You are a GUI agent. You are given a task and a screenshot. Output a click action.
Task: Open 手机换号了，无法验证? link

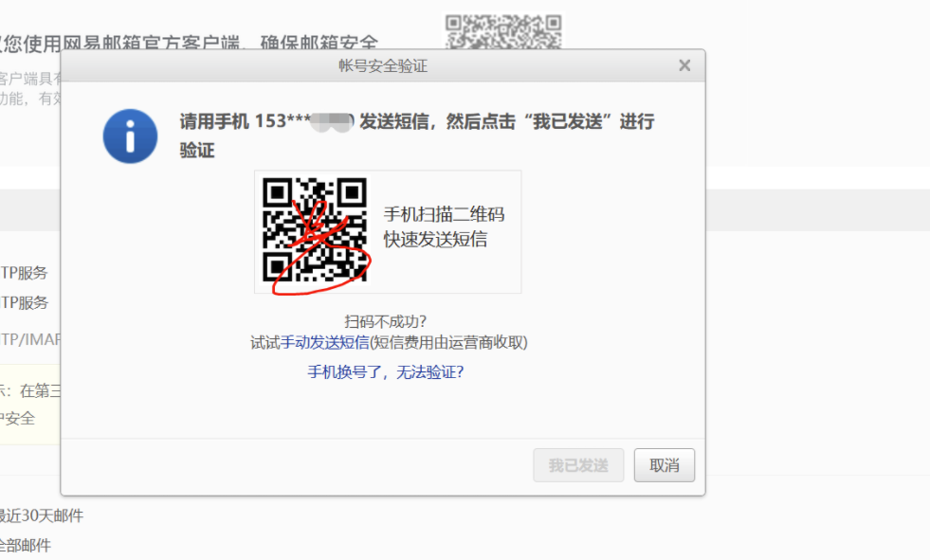(x=386, y=372)
